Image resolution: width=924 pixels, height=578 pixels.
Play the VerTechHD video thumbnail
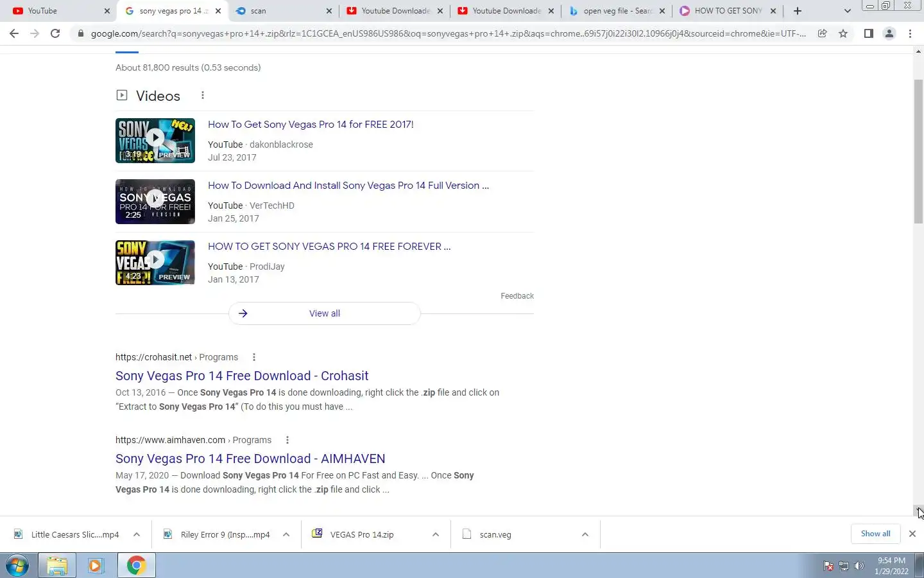pos(155,202)
